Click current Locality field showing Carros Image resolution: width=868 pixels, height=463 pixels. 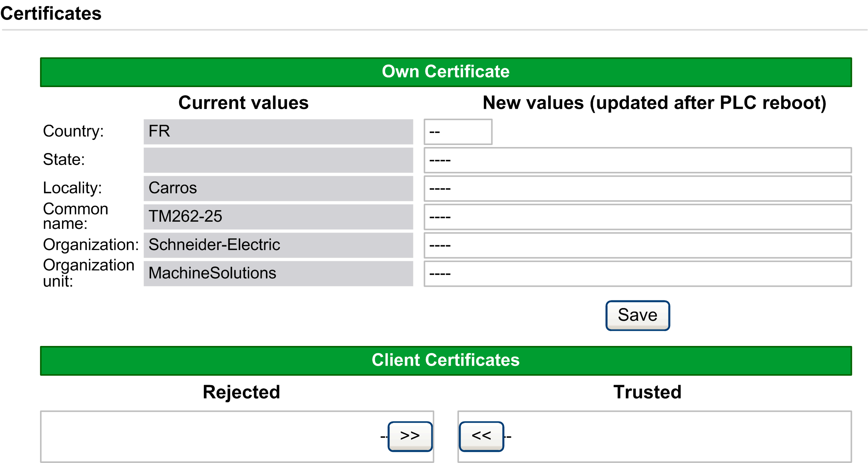click(x=278, y=188)
